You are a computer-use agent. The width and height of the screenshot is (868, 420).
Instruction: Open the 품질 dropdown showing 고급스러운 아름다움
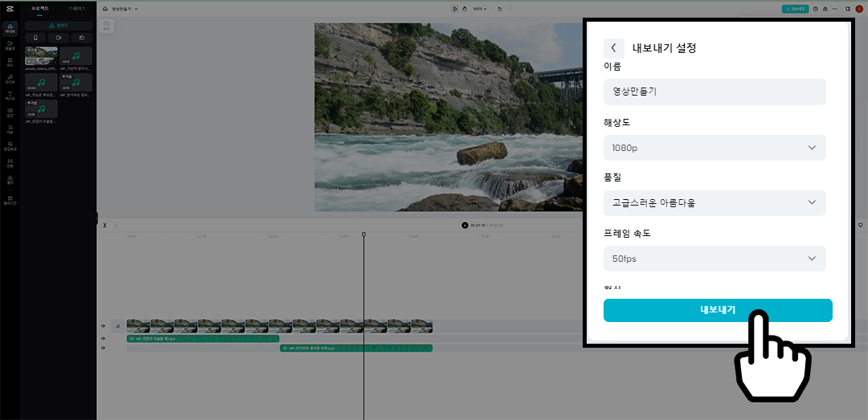pos(714,203)
